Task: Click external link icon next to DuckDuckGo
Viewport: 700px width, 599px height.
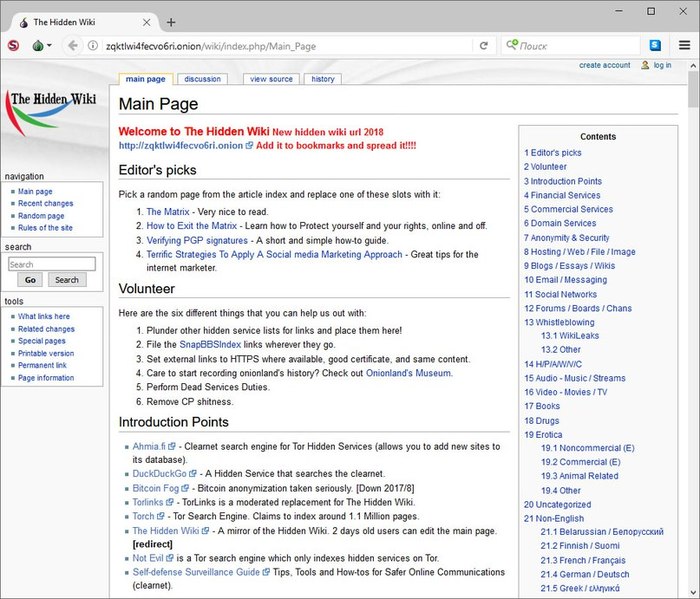Action: click(x=192, y=474)
